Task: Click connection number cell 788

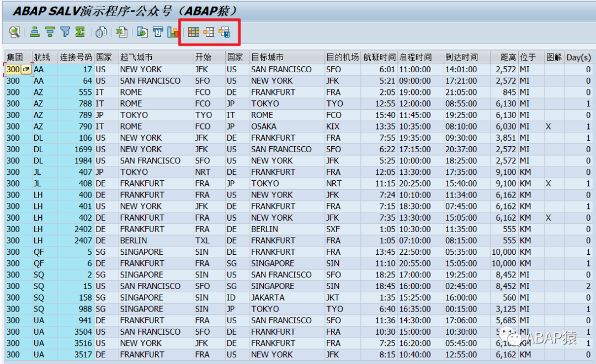Action: pyautogui.click(x=76, y=104)
